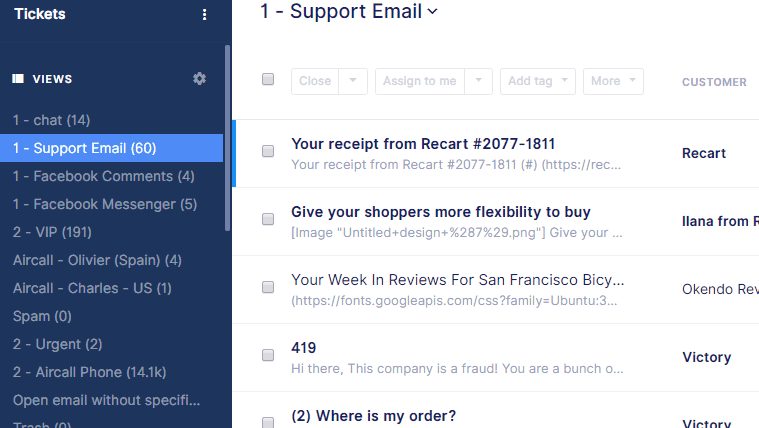Check the 'Where is my order?' ticket checkbox
This screenshot has height=428, width=759.
pyautogui.click(x=268, y=422)
